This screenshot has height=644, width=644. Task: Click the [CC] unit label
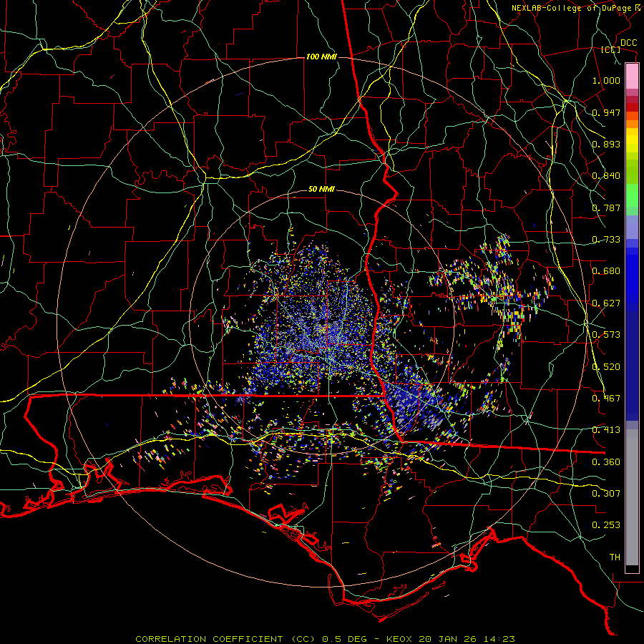click(x=611, y=49)
